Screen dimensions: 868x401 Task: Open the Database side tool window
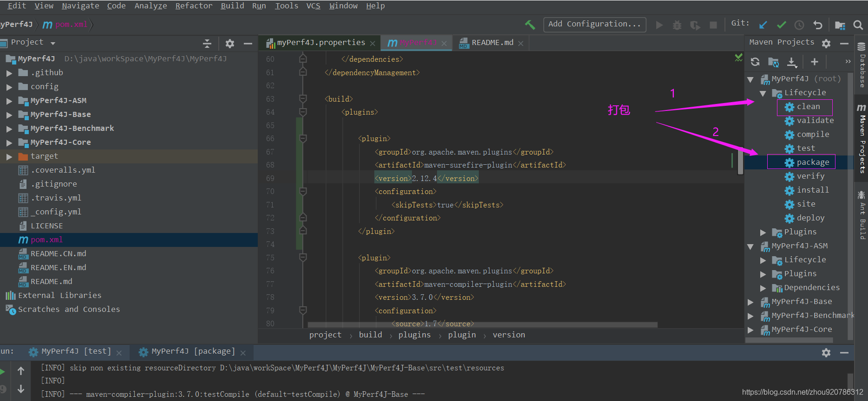click(x=861, y=65)
